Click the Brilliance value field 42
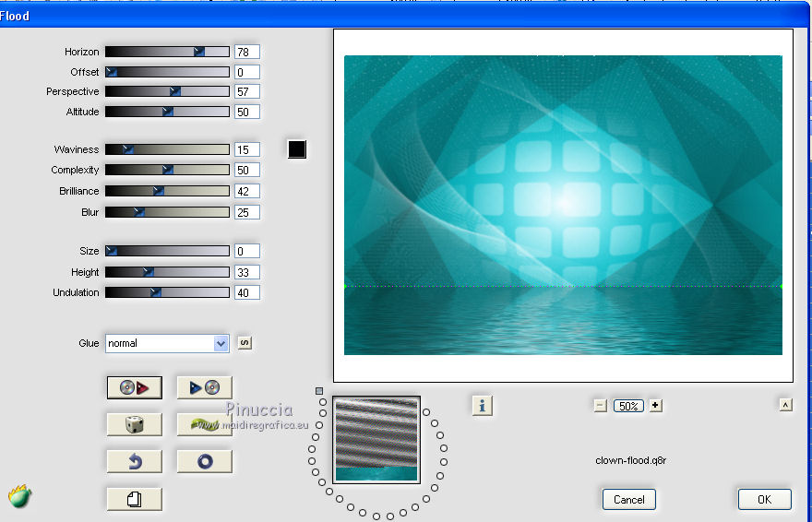The image size is (812, 522). point(247,191)
